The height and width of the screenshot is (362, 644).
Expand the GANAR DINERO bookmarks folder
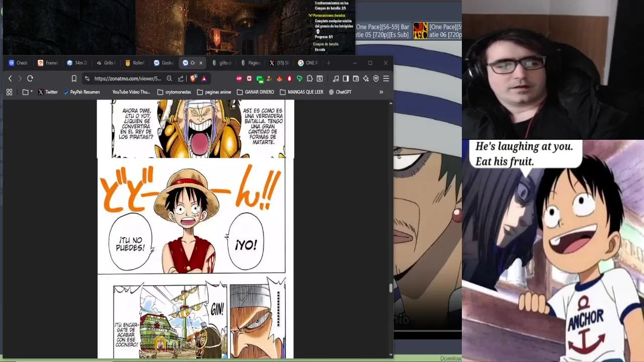point(256,92)
